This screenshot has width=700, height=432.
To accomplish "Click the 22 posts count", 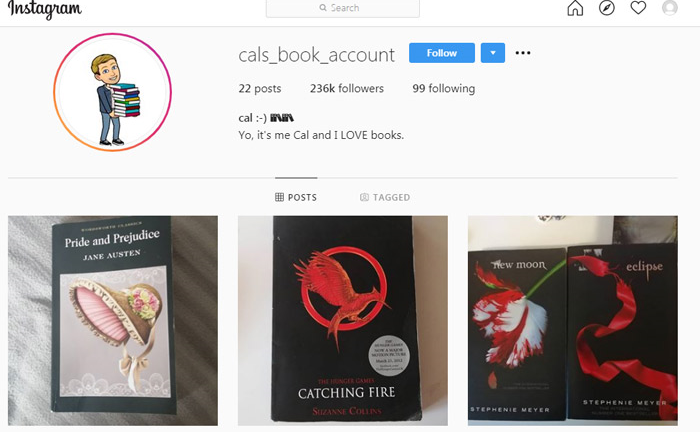I will coord(260,88).
